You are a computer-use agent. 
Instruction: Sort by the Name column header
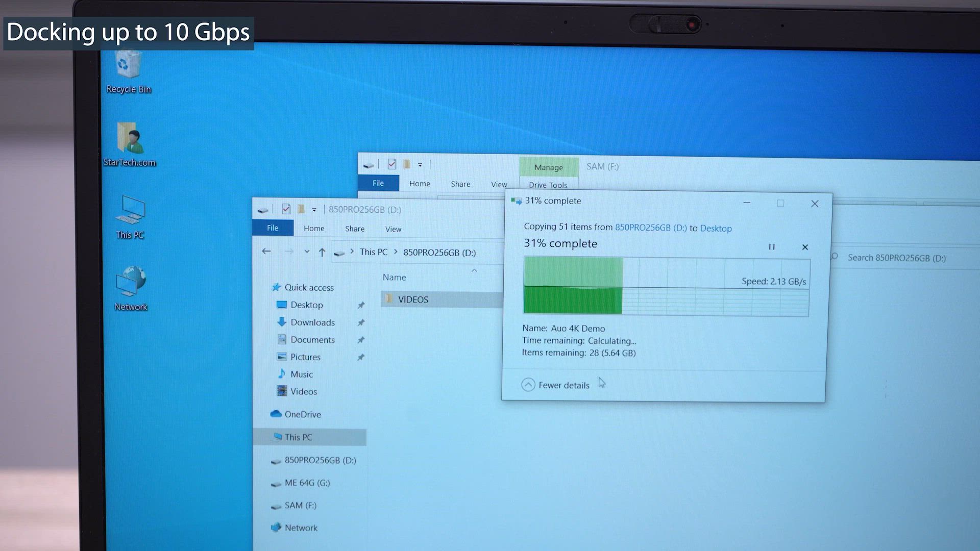(x=395, y=277)
